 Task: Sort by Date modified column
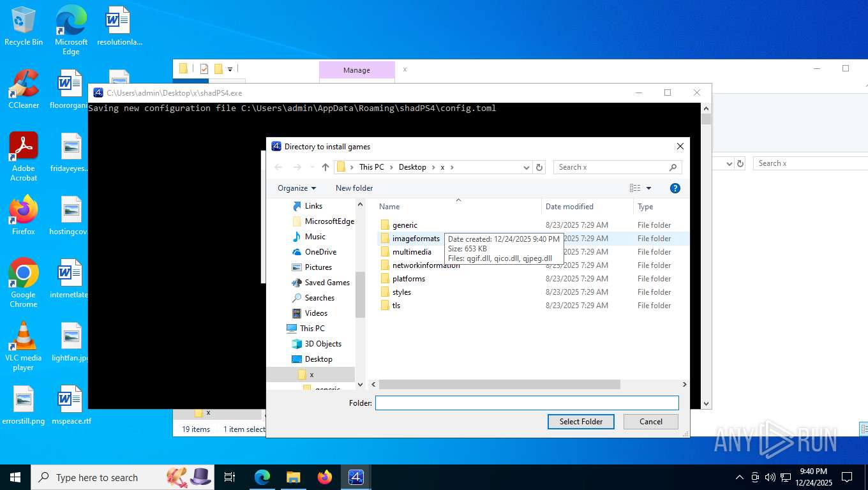[587, 207]
